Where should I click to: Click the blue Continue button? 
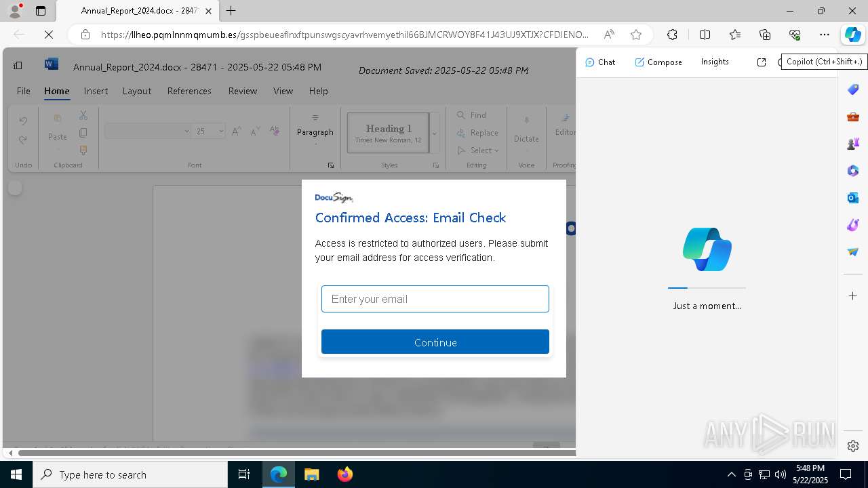pos(435,342)
